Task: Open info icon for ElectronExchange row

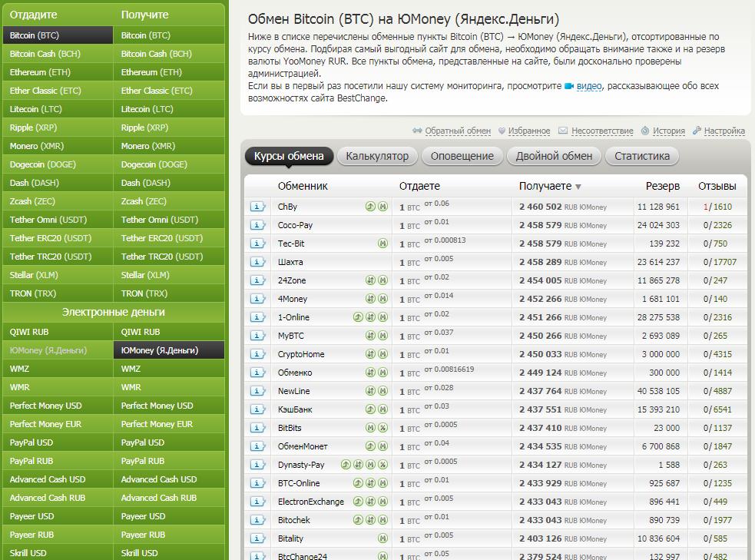Action: [257, 502]
